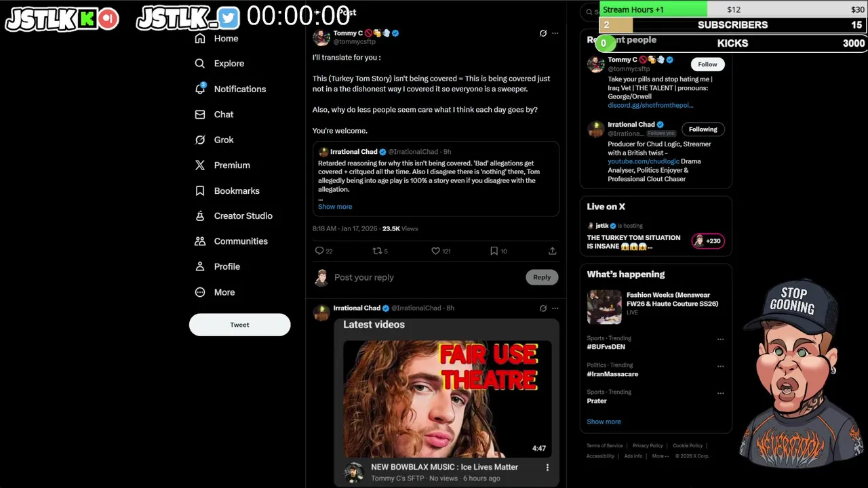Open Creator Studio menu label

point(243,216)
